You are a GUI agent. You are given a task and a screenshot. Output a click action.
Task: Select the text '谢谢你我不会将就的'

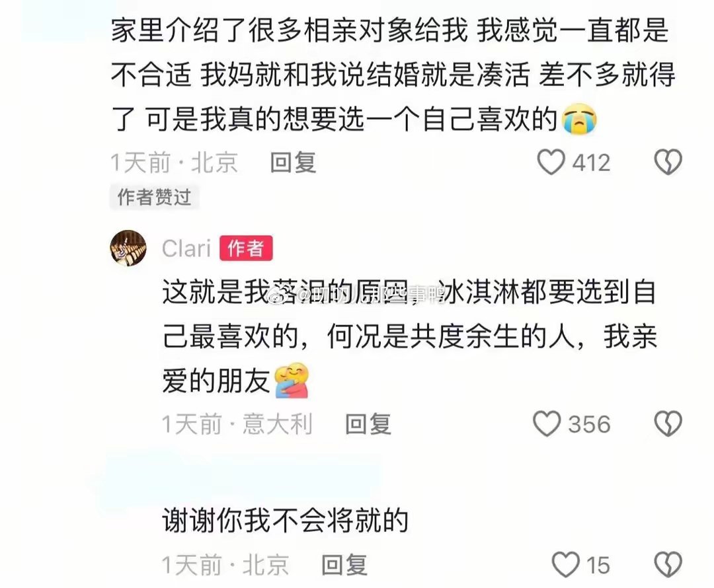285,520
